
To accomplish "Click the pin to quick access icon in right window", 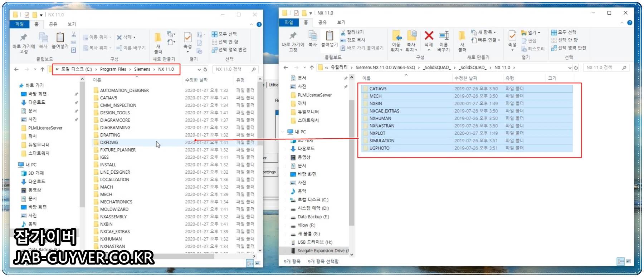I will 293,35.
